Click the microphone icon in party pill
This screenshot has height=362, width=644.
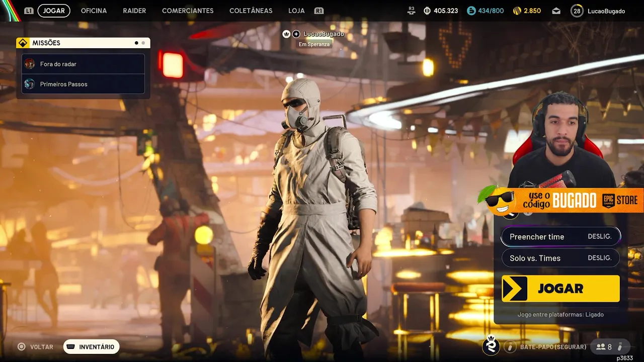pyautogui.click(x=620, y=346)
